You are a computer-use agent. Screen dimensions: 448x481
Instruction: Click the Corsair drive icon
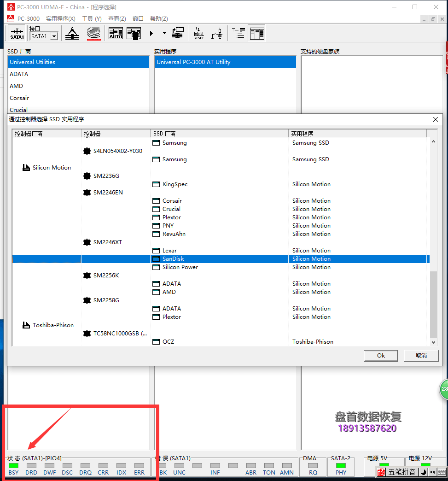156,201
